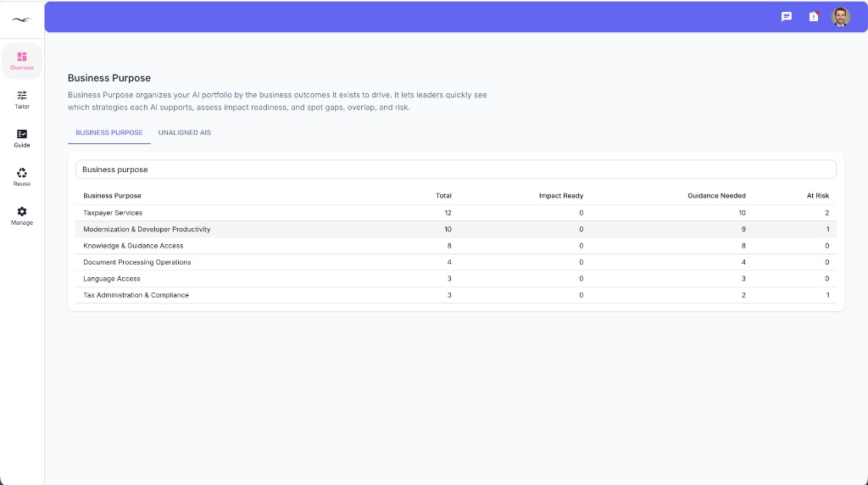The width and height of the screenshot is (868, 485).
Task: Switch to the Business Purpose tab
Action: click(x=109, y=133)
